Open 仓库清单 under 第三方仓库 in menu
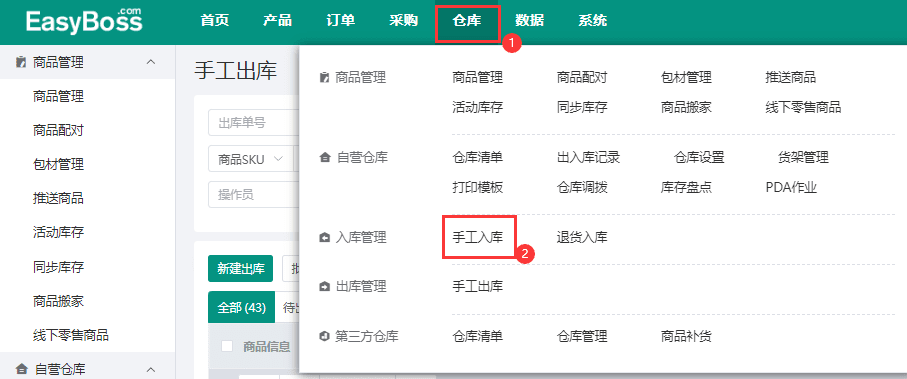 [x=478, y=336]
